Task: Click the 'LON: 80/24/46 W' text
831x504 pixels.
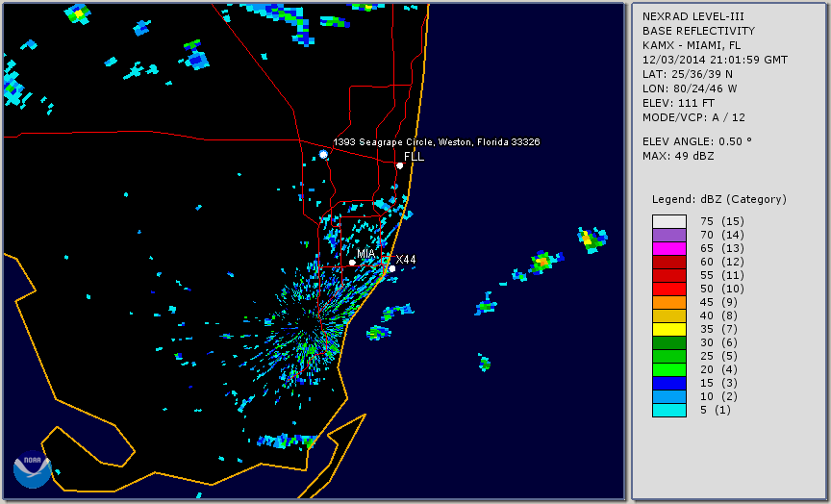Action: tap(690, 88)
